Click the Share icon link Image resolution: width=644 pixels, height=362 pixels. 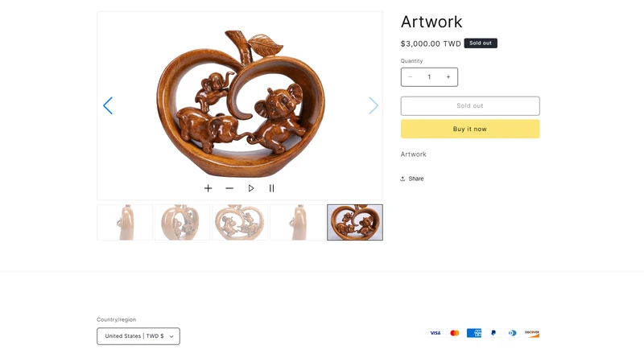412,179
